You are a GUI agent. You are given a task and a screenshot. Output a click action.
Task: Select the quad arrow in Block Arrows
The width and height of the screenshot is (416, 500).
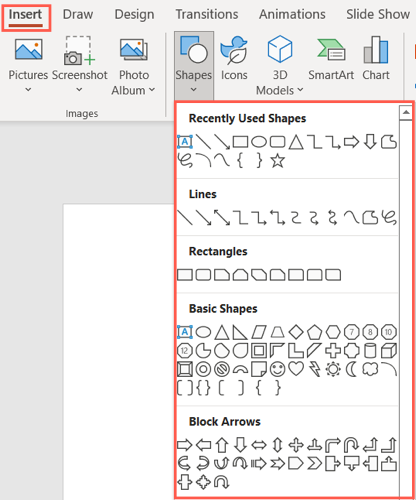[x=296, y=445]
